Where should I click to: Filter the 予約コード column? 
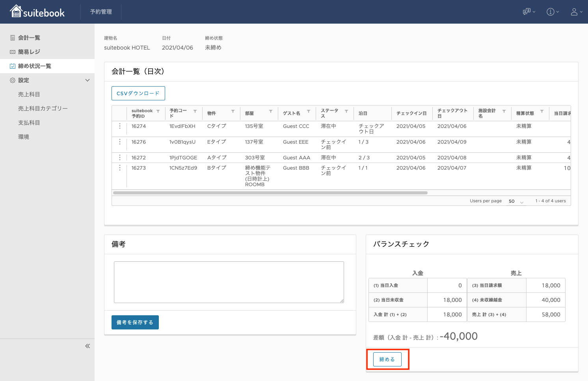pos(195,111)
